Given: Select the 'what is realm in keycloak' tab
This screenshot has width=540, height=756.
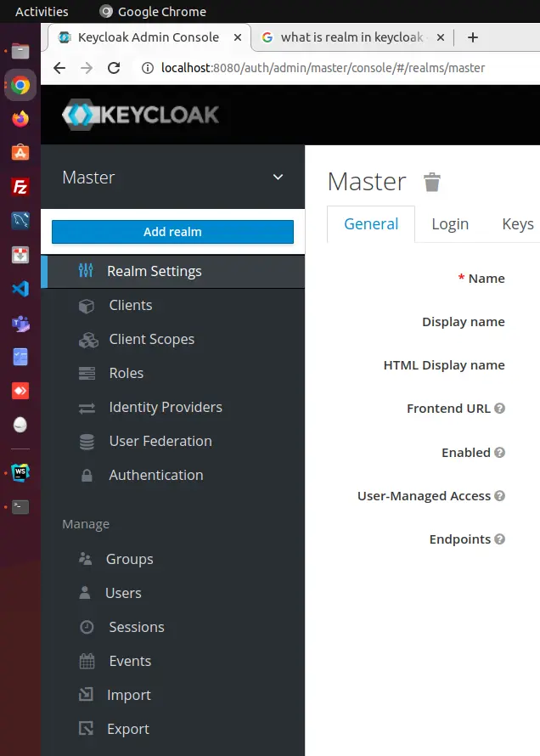Looking at the screenshot, I should tap(352, 37).
